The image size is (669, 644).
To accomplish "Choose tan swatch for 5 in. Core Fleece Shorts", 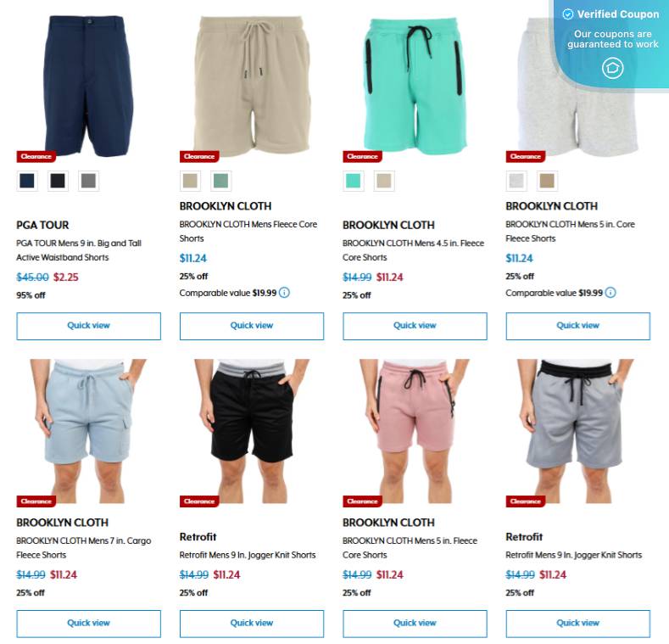I will (x=547, y=181).
